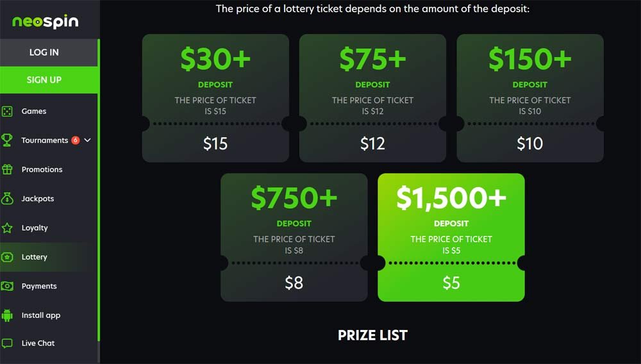641x364 pixels.
Task: Expand the Tournaments submenu chevron
Action: point(87,140)
